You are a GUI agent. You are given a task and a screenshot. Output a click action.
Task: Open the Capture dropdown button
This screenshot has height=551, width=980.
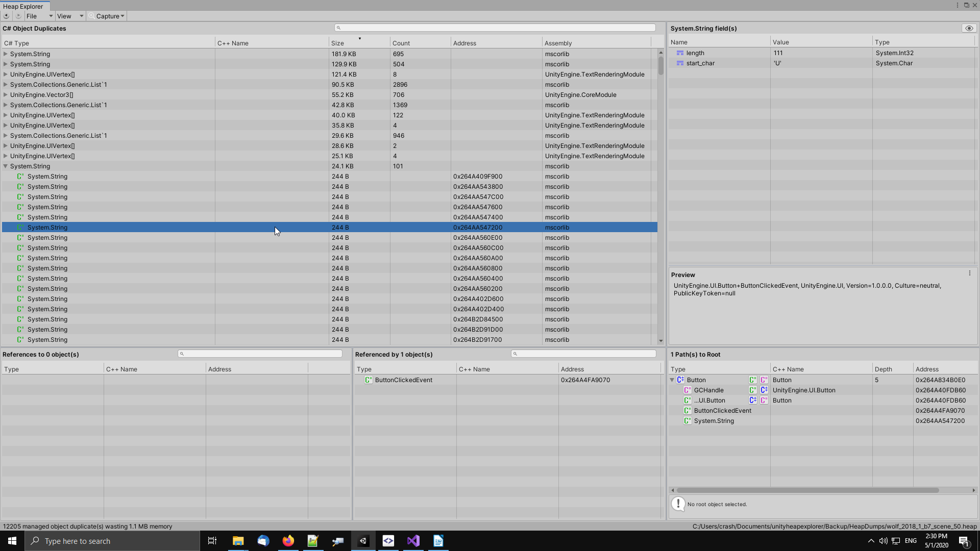click(107, 16)
